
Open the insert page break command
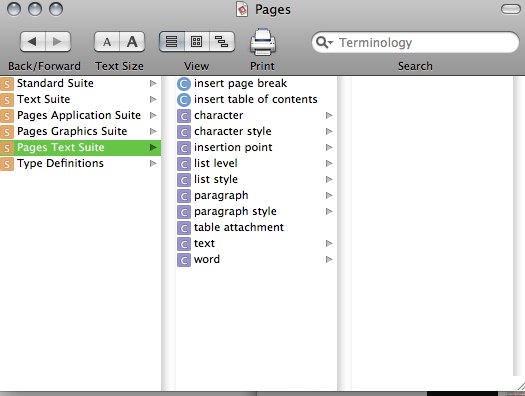256,83
